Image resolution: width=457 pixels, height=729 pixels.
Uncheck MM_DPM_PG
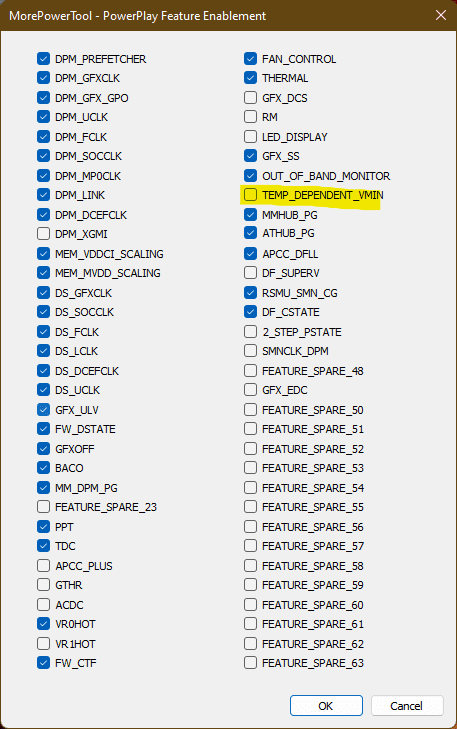(43, 488)
